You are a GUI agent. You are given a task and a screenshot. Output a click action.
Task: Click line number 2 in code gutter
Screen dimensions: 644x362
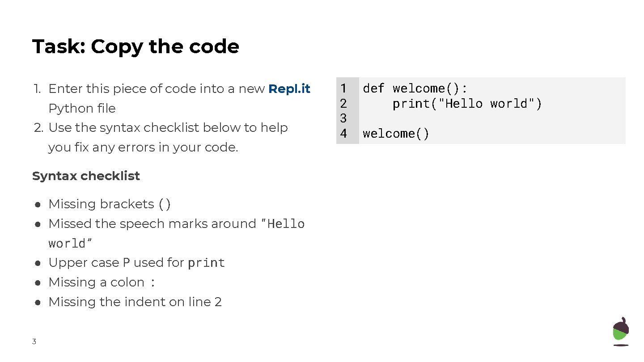pyautogui.click(x=343, y=104)
